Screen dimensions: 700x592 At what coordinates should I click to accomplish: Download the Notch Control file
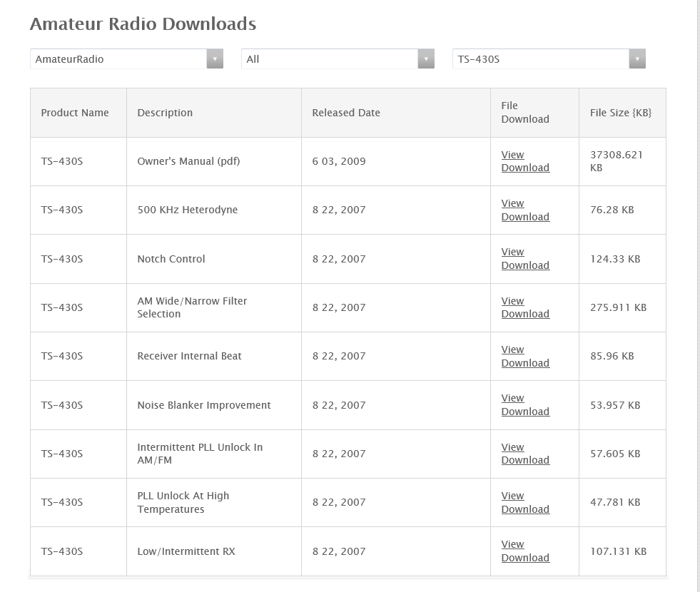[525, 265]
